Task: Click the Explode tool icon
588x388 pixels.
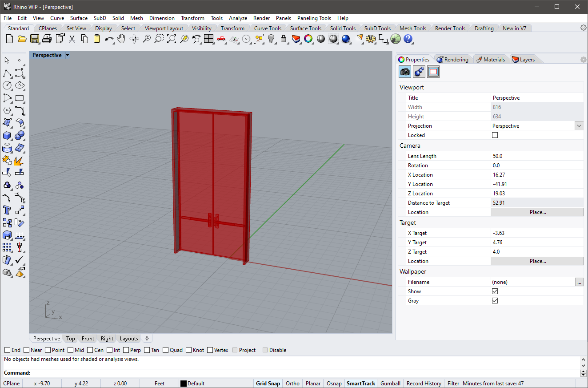Action: click(19, 160)
